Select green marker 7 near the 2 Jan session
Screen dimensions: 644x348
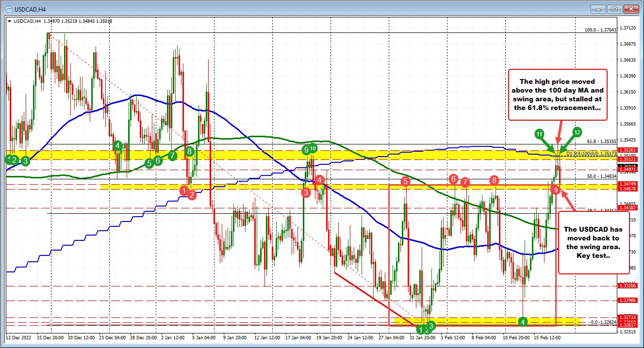pyautogui.click(x=173, y=155)
